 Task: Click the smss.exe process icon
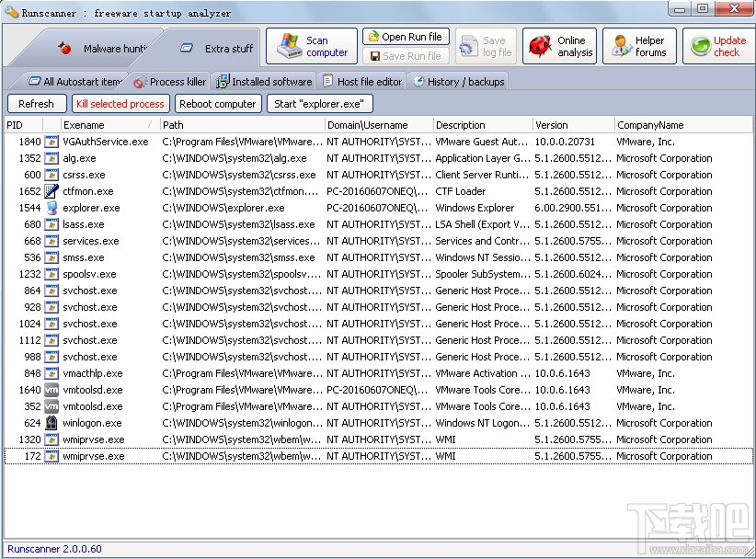pos(52,257)
